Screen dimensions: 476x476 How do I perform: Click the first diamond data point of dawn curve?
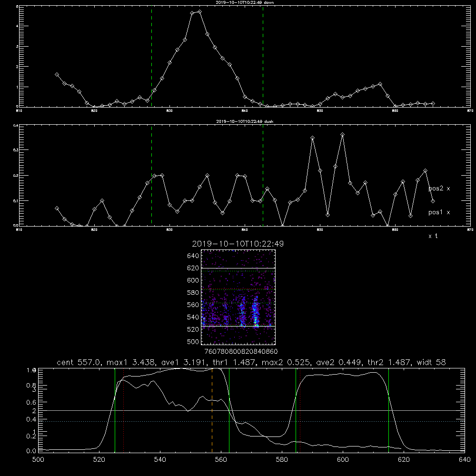[57, 74]
